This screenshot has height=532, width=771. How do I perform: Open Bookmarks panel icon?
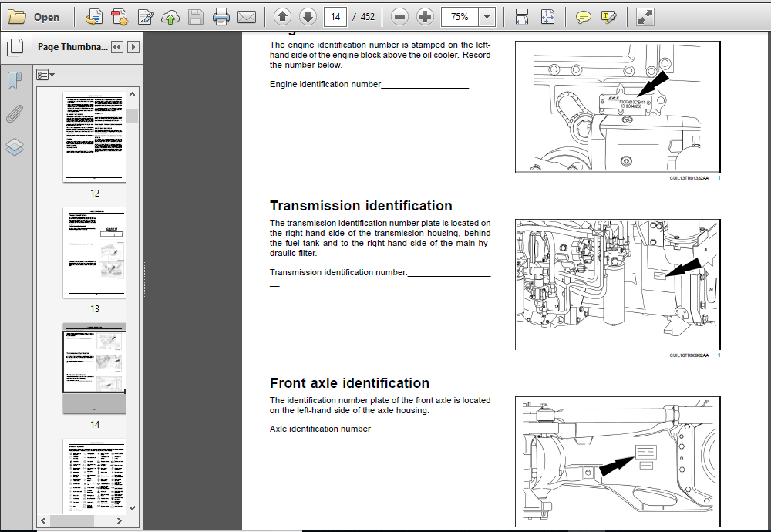[x=15, y=80]
